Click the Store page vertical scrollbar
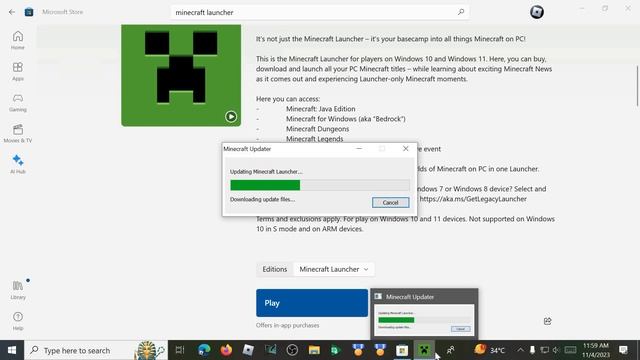 pyautogui.click(x=637, y=86)
